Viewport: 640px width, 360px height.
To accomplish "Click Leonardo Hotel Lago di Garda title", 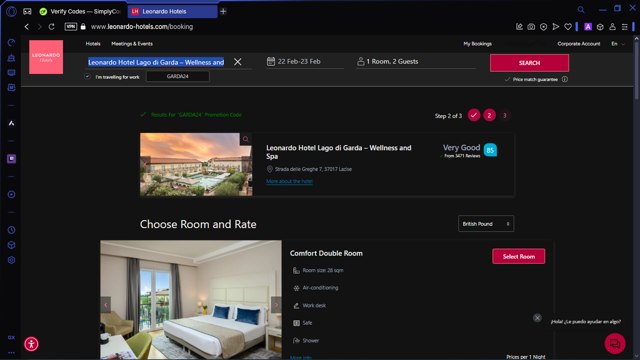I will click(x=339, y=152).
